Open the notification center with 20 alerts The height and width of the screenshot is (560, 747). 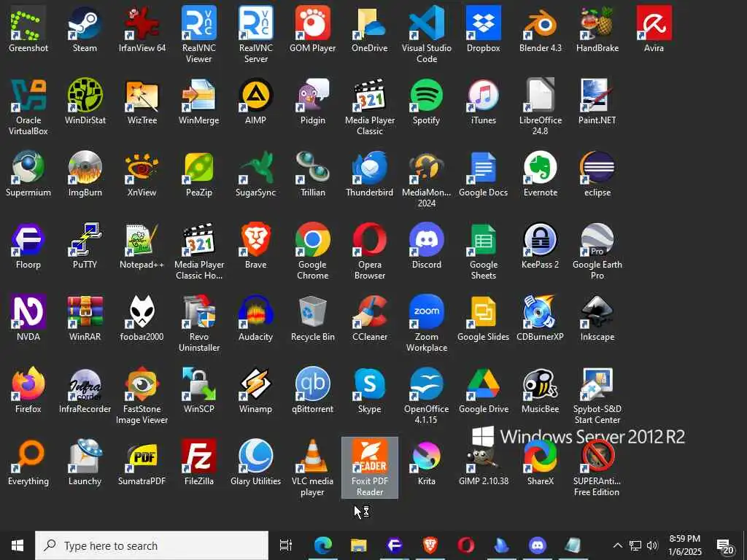(725, 546)
